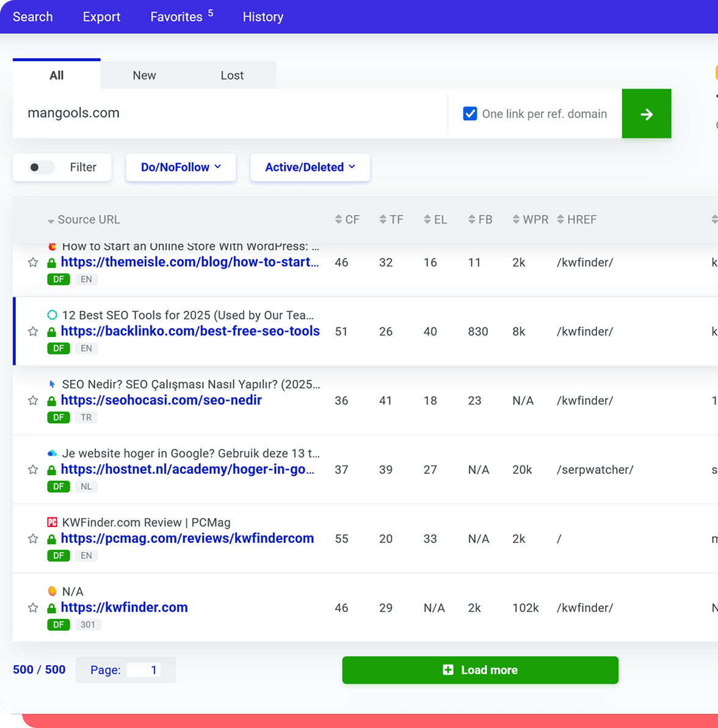Image resolution: width=718 pixels, height=728 pixels.
Task: Sort the HREF column with its arrows
Action: (560, 219)
